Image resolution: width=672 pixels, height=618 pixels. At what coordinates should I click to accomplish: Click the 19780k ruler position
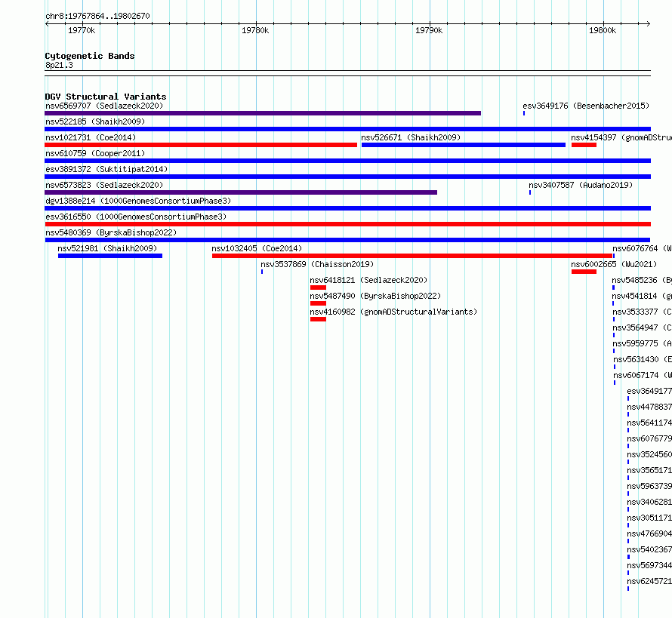tap(255, 30)
